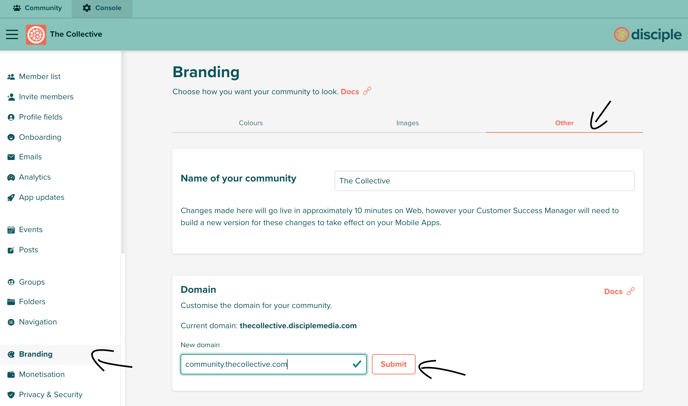Open the hamburger menu icon
The height and width of the screenshot is (406, 688).
click(12, 34)
